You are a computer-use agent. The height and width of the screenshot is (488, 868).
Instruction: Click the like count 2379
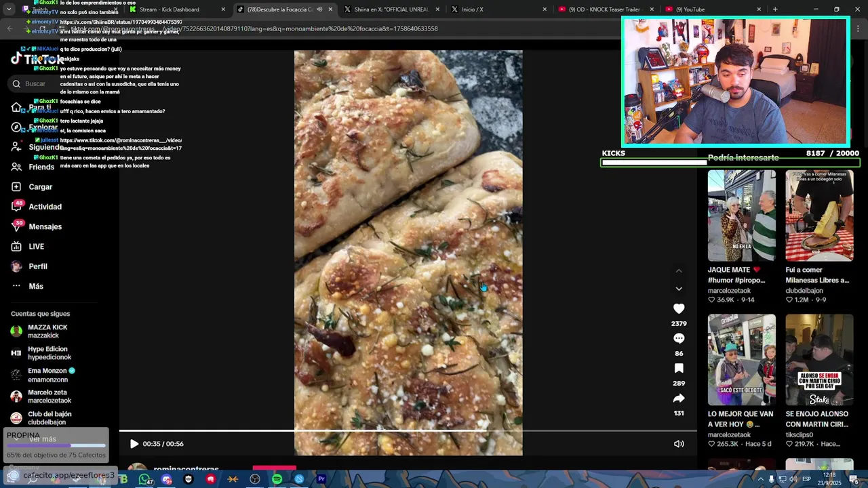coord(679,323)
